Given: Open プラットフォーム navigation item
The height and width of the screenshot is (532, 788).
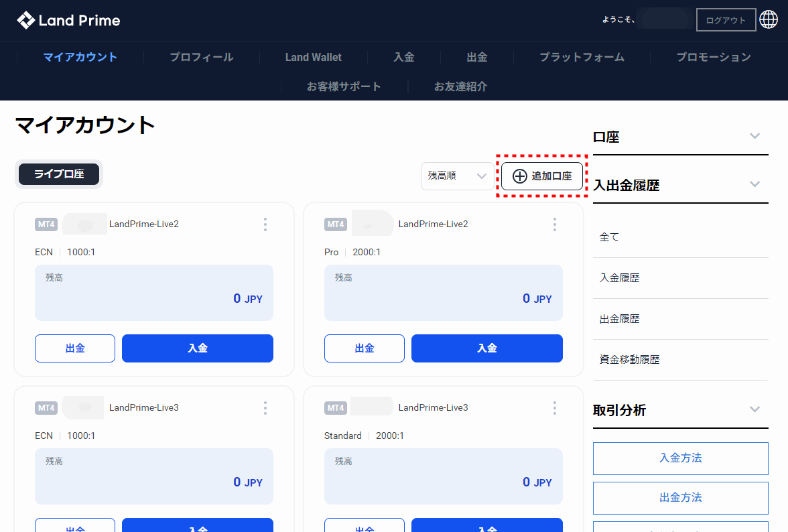Looking at the screenshot, I should click(x=582, y=57).
